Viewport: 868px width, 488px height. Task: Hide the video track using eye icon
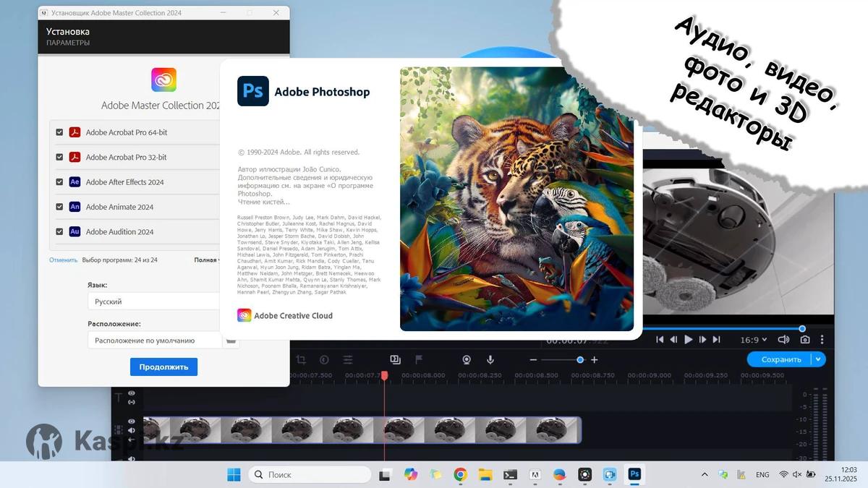(132, 421)
